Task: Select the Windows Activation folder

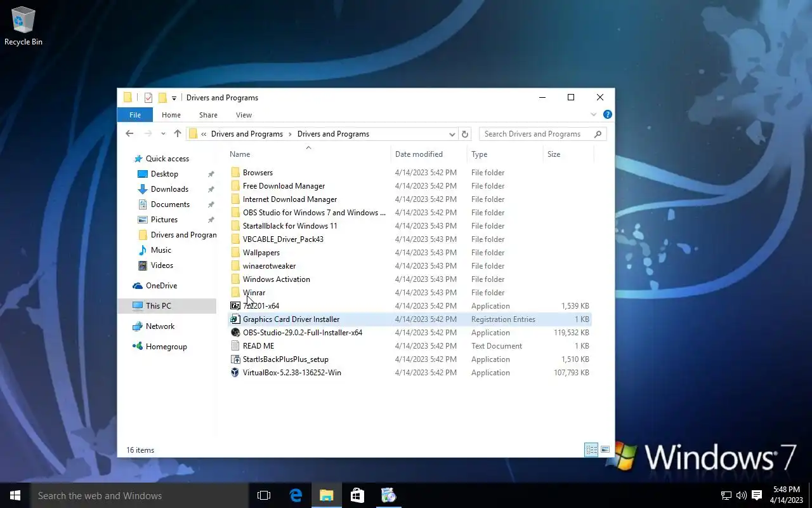Action: pyautogui.click(x=276, y=279)
